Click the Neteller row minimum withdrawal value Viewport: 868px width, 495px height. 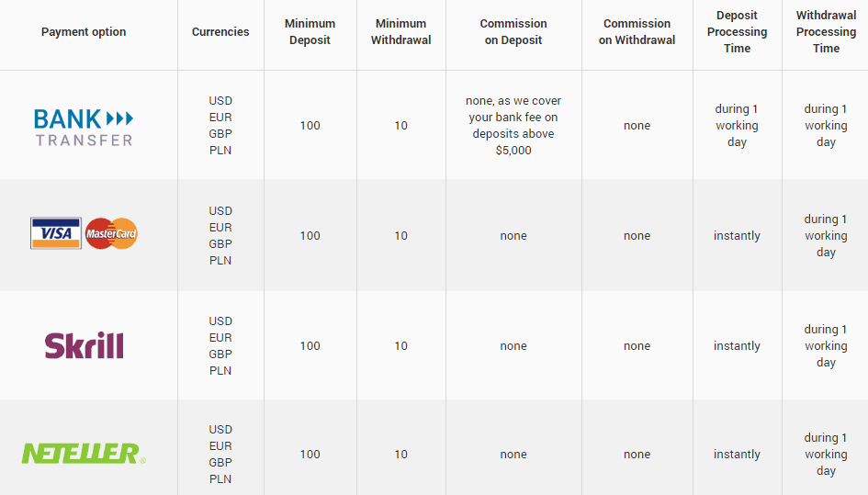400,455
